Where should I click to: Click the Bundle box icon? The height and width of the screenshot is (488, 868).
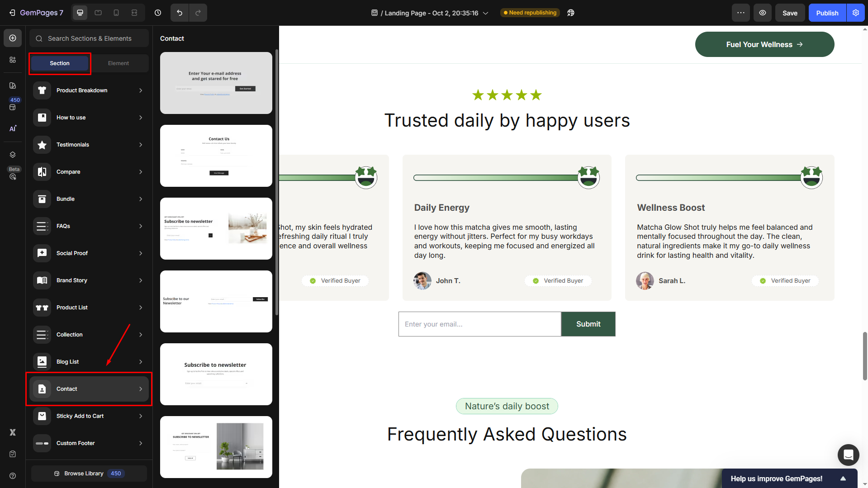coord(42,199)
